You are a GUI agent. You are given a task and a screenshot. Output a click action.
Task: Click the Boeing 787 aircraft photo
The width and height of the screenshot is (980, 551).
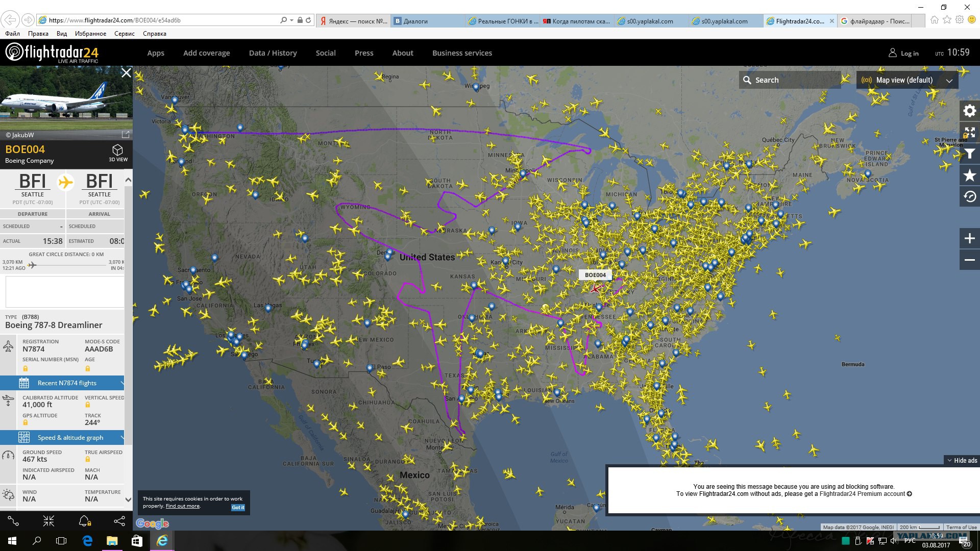(66, 103)
